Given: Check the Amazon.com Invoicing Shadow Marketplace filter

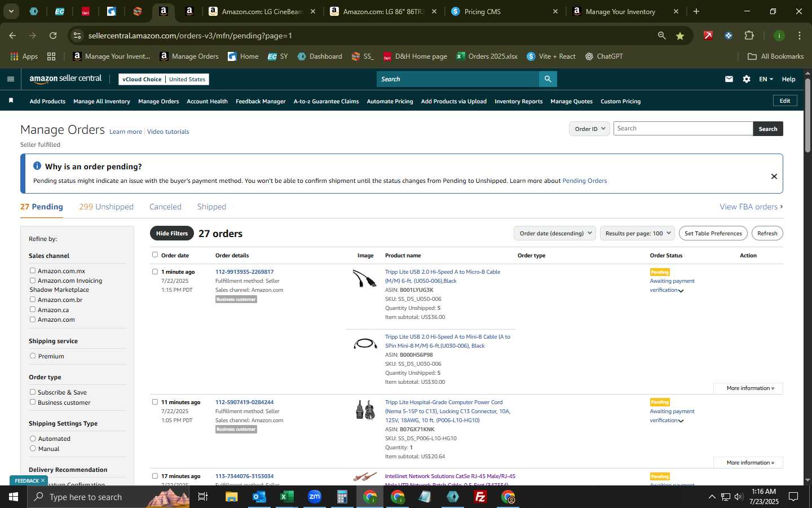Looking at the screenshot, I should [x=33, y=281].
